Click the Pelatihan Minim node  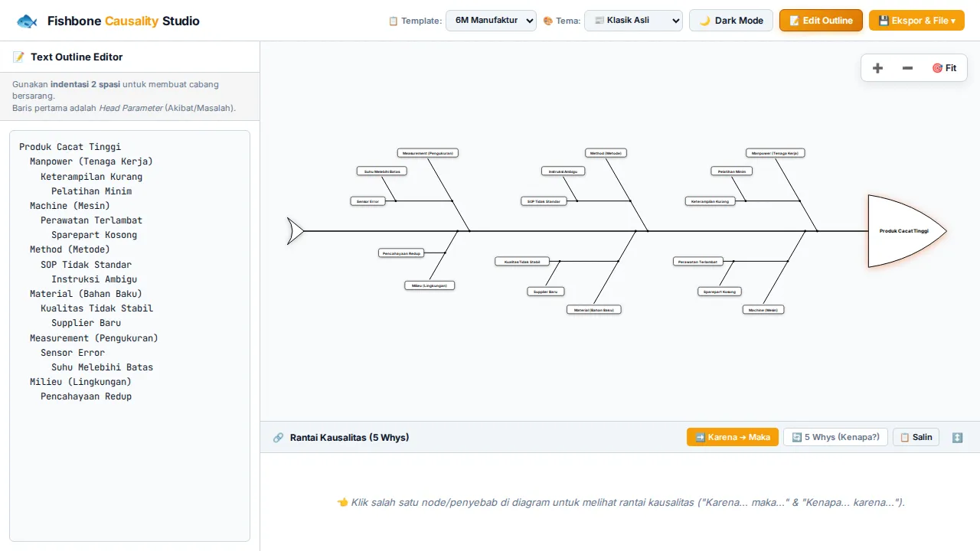(x=731, y=171)
